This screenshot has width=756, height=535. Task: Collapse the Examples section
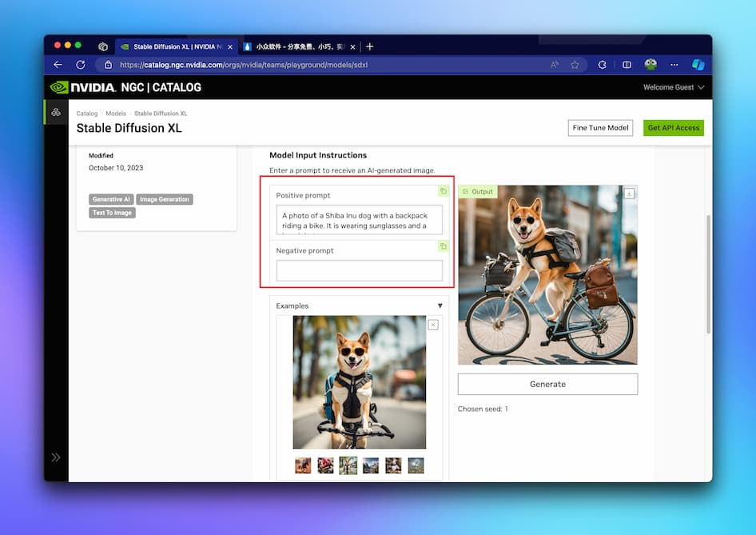[440, 305]
